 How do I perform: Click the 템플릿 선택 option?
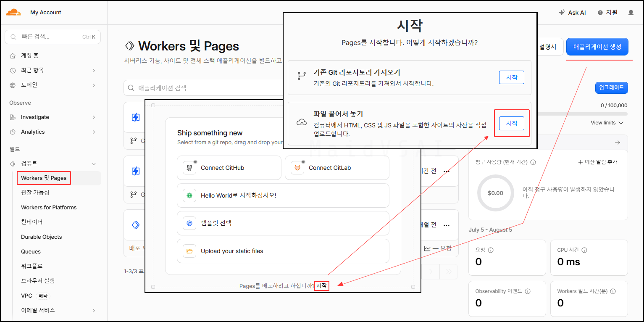point(283,223)
